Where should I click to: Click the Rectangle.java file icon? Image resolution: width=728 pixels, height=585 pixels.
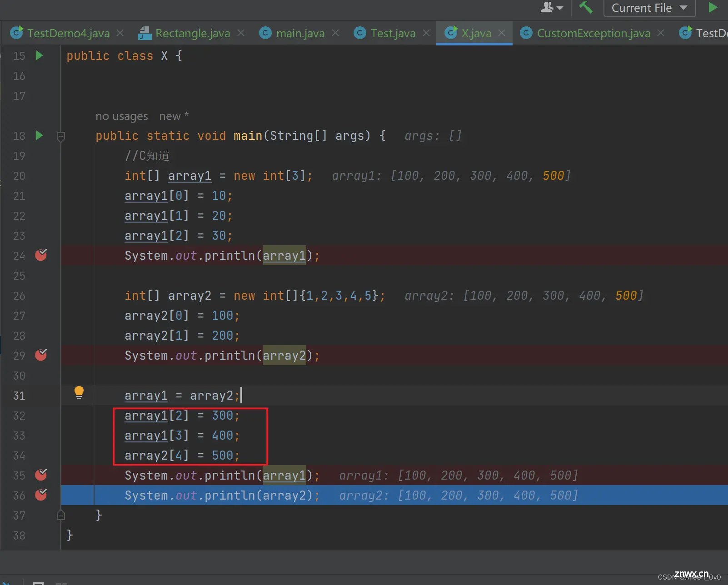pyautogui.click(x=145, y=33)
